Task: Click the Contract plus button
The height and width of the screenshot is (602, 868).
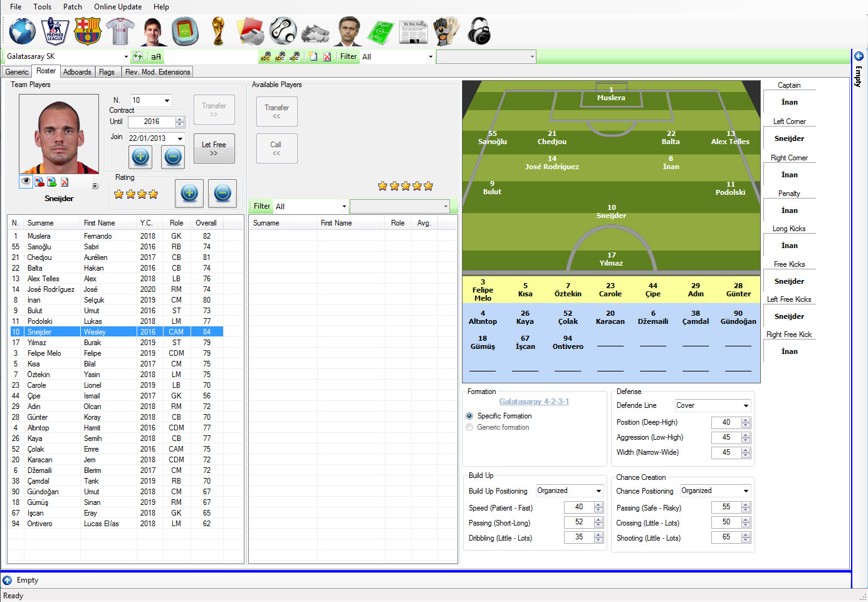Action: pos(140,157)
